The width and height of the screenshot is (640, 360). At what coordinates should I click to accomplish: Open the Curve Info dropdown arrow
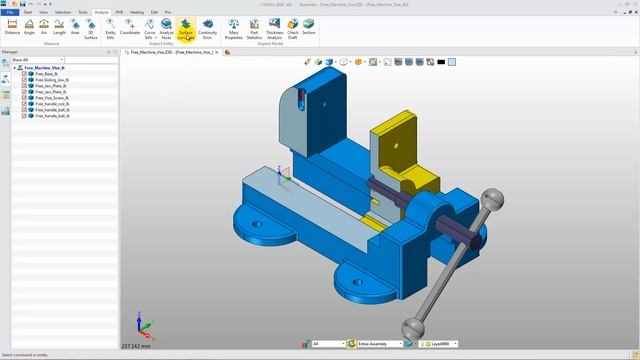coord(156,38)
